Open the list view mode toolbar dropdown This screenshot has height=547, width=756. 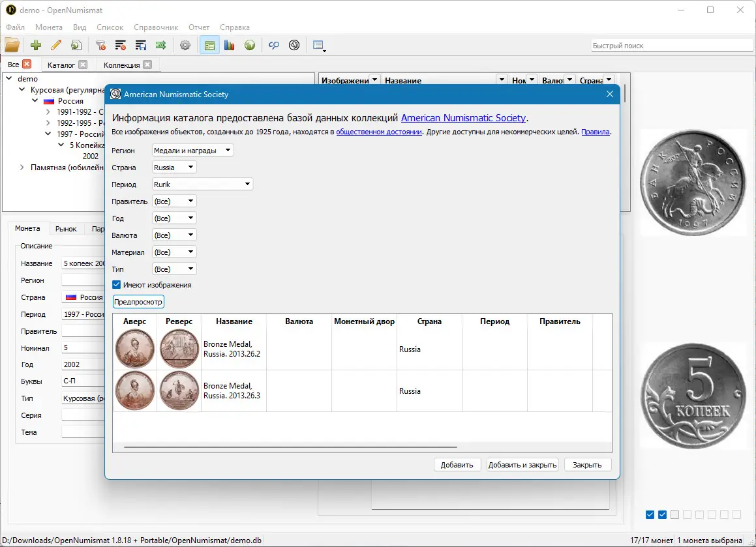(319, 46)
